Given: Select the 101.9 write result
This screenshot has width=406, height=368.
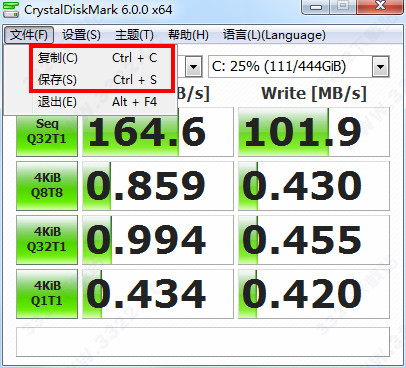Looking at the screenshot, I should [314, 132].
